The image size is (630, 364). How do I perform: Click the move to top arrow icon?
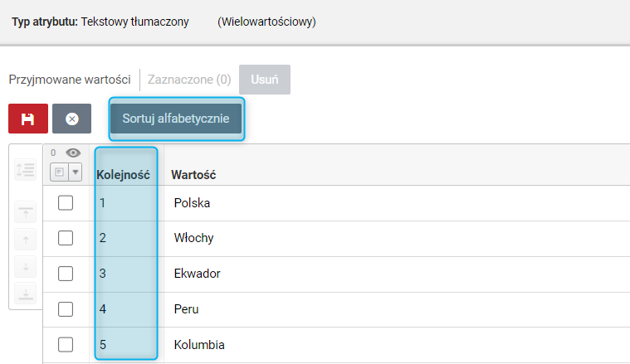(x=25, y=212)
